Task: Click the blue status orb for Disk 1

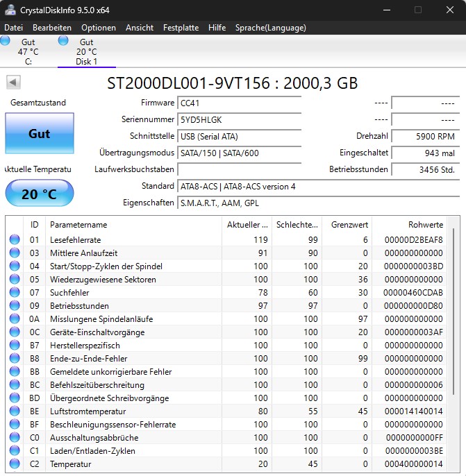Action: [63, 40]
